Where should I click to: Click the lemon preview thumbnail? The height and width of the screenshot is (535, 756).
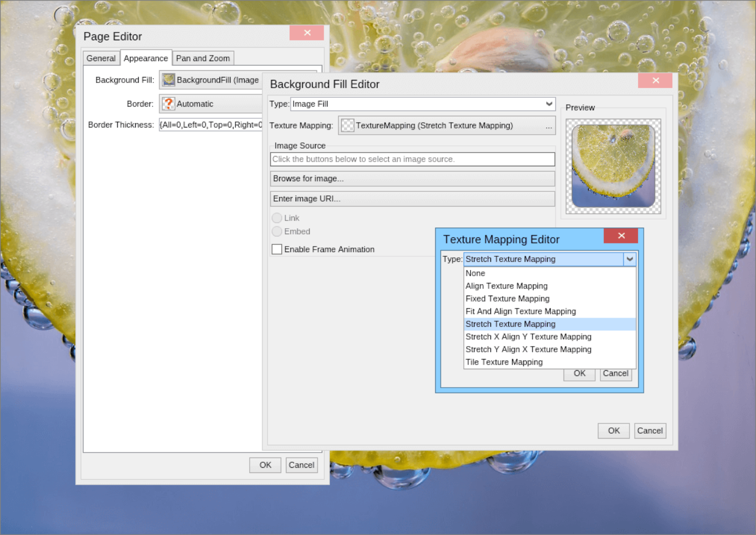(x=613, y=166)
